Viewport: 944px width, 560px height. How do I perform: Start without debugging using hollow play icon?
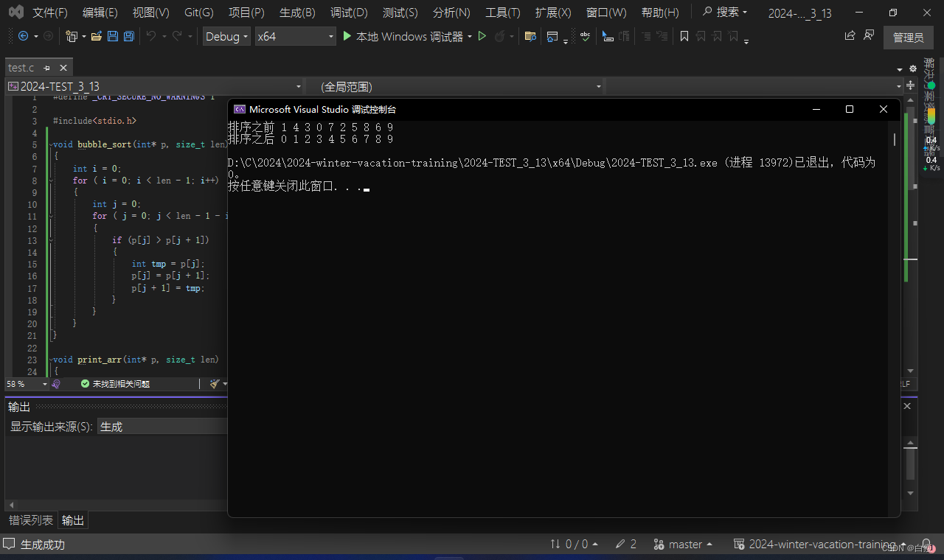click(x=482, y=36)
